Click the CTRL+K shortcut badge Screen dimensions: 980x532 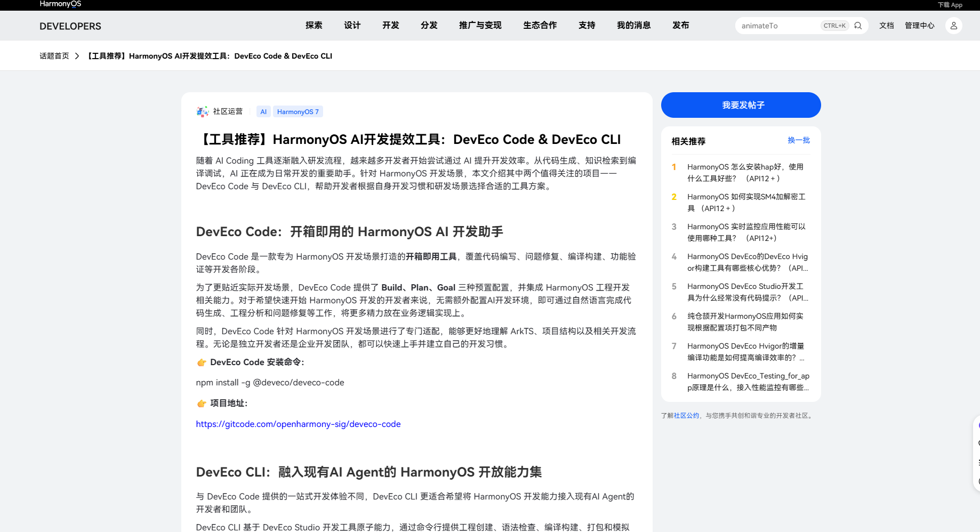pyautogui.click(x=834, y=26)
